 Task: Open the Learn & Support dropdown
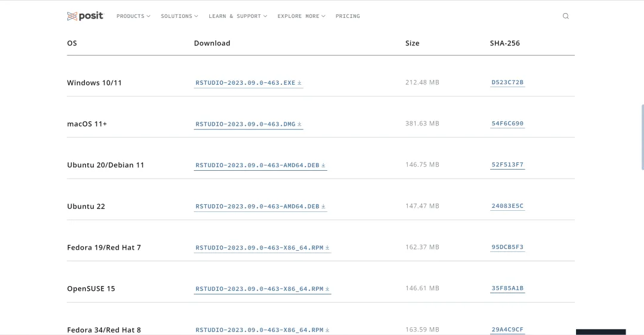(x=238, y=16)
